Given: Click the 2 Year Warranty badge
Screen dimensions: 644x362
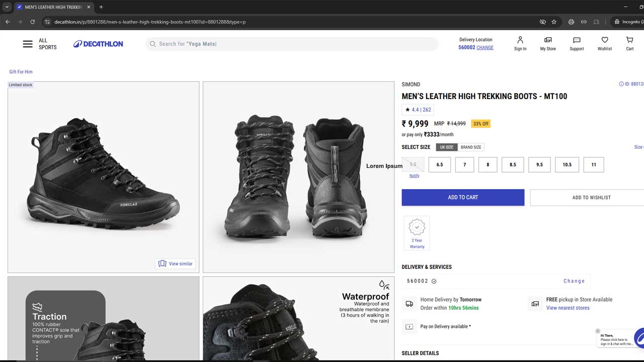Looking at the screenshot, I should coord(417,233).
